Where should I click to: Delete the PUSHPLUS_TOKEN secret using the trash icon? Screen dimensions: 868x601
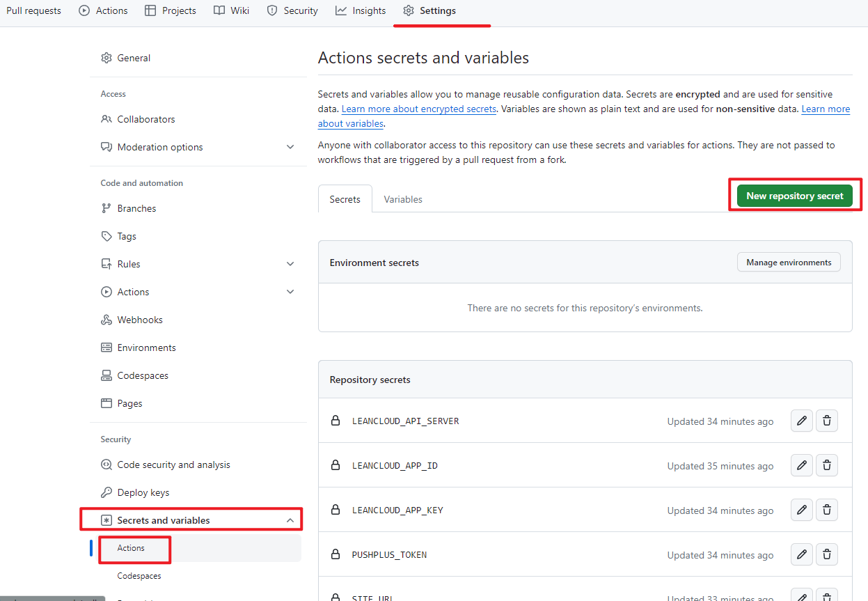826,554
